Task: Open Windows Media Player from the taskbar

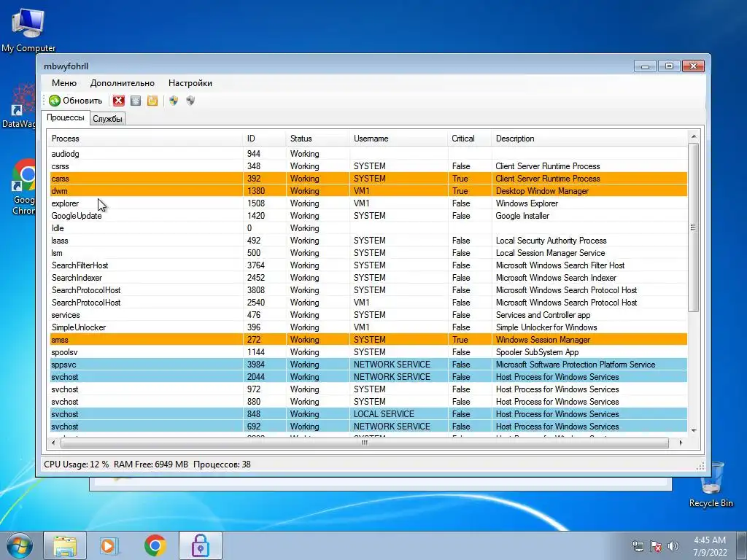Action: [109, 545]
